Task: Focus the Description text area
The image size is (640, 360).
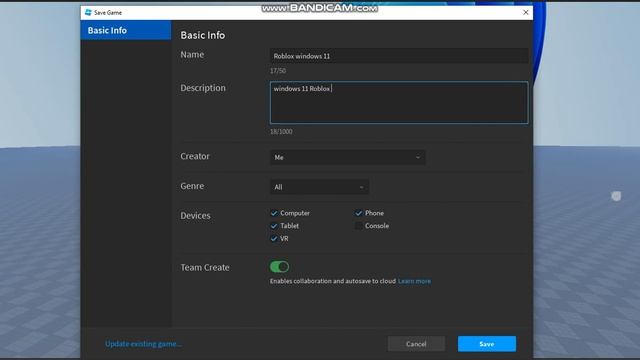Action: (x=399, y=102)
